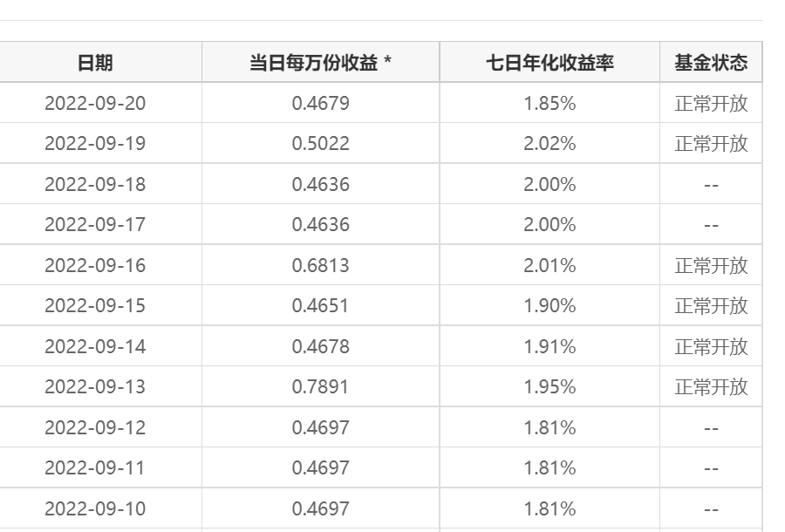
Task: Select the 2022-09-18 date cell
Action: [x=95, y=185]
